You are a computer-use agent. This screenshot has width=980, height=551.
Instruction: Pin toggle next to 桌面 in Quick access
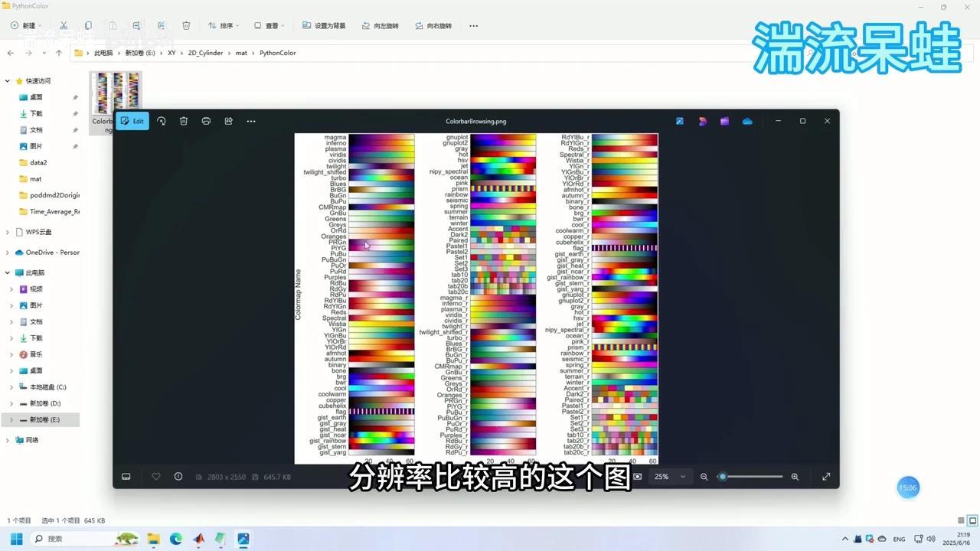pos(76,96)
